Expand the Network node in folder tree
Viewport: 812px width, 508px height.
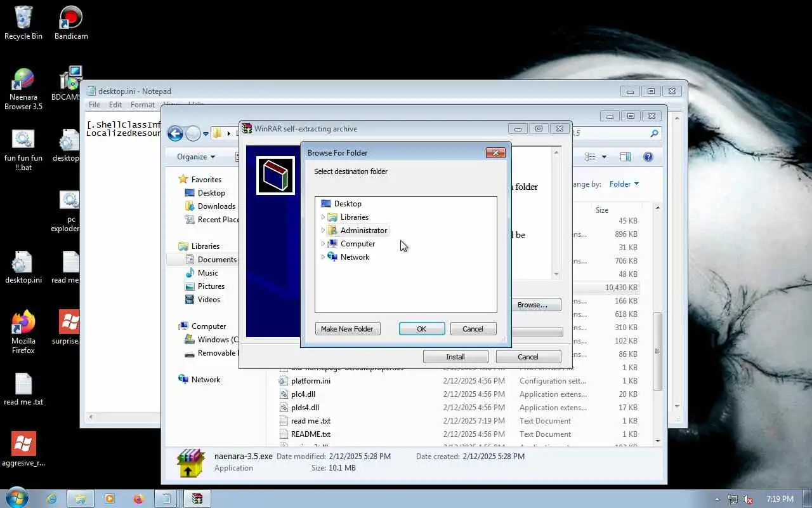(x=322, y=257)
